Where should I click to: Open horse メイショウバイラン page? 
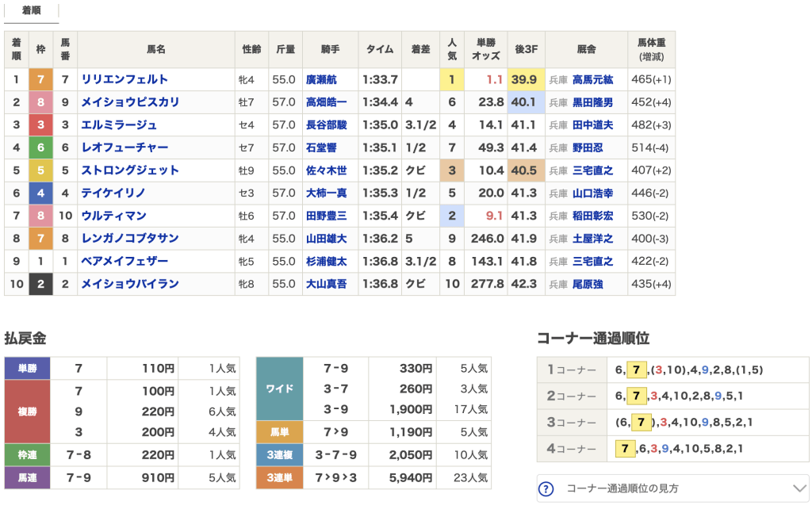(x=131, y=284)
